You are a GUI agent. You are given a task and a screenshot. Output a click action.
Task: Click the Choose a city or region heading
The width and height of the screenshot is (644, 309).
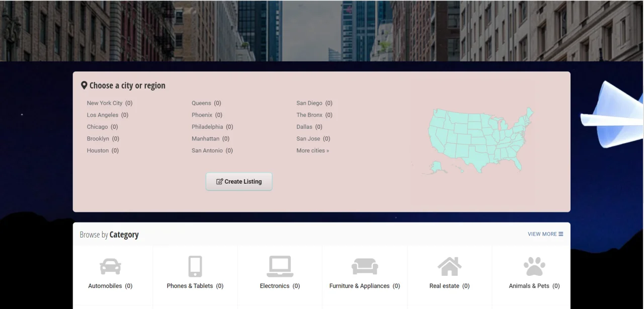(x=127, y=86)
